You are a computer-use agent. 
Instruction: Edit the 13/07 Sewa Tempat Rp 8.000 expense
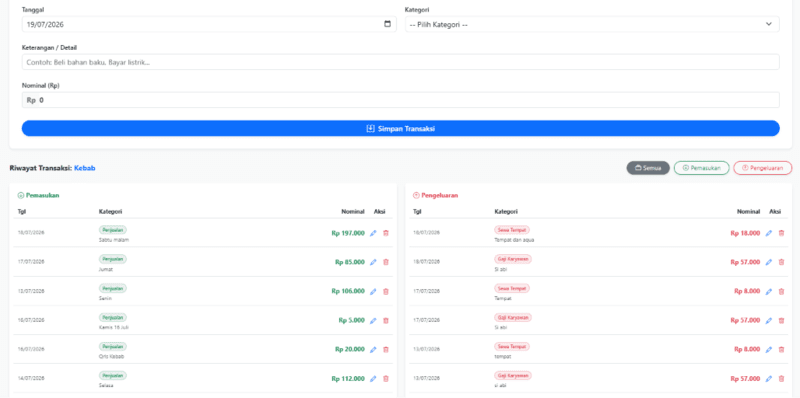769,350
